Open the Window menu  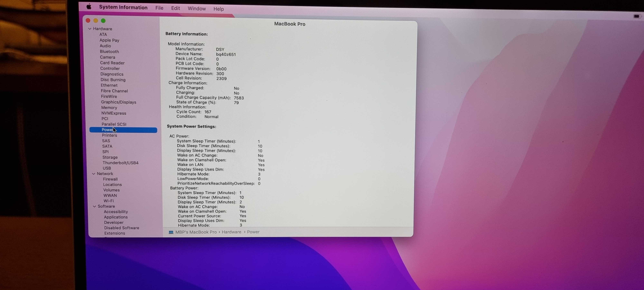click(x=196, y=9)
